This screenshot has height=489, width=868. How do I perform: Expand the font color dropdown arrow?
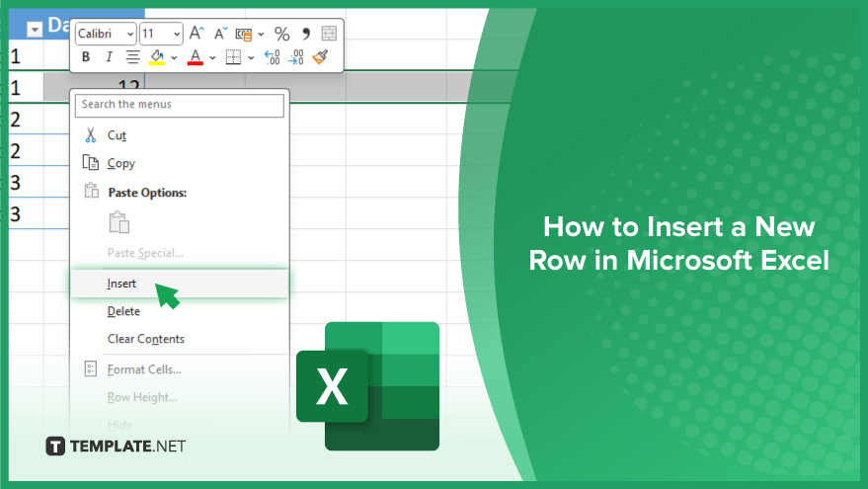tap(212, 57)
